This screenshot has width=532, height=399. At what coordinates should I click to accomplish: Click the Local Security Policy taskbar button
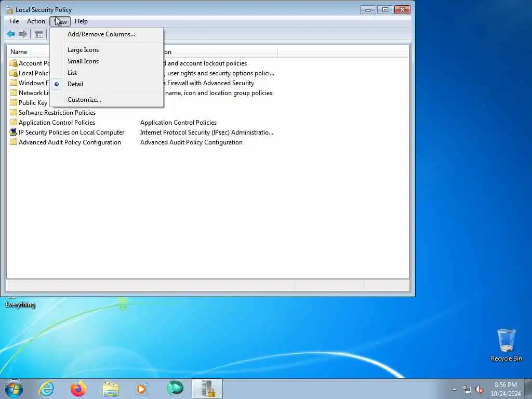[207, 389]
